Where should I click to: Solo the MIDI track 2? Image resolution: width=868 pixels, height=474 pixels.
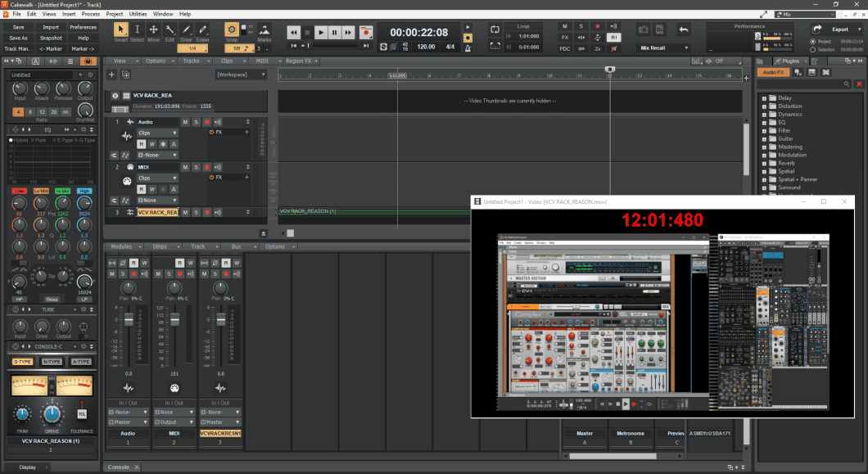pos(195,167)
